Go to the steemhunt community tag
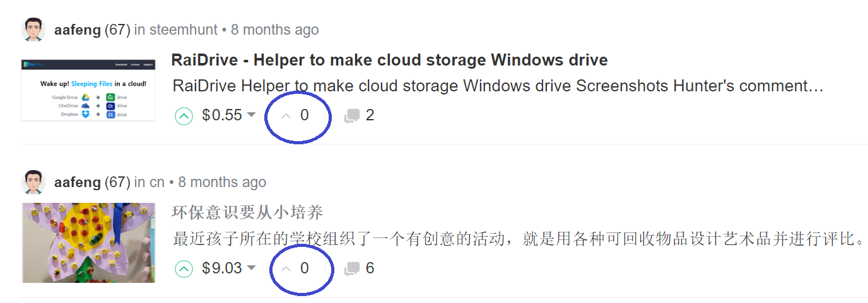Screen dimensions: 868x303 (184, 30)
